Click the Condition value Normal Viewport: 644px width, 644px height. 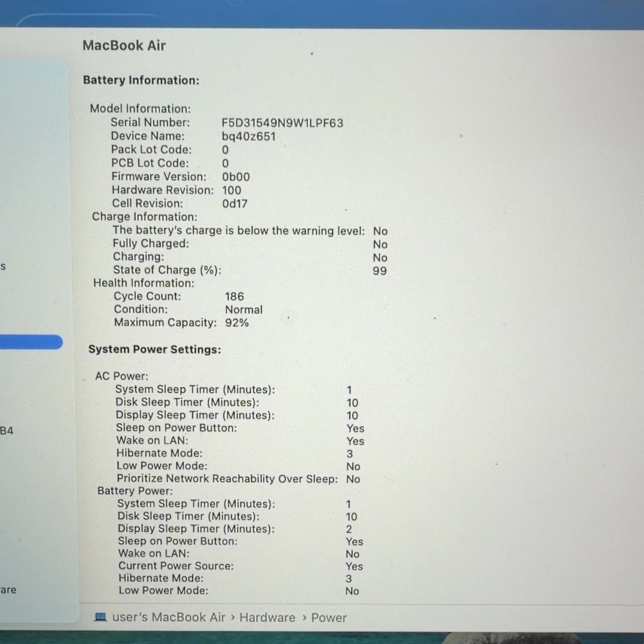(243, 310)
